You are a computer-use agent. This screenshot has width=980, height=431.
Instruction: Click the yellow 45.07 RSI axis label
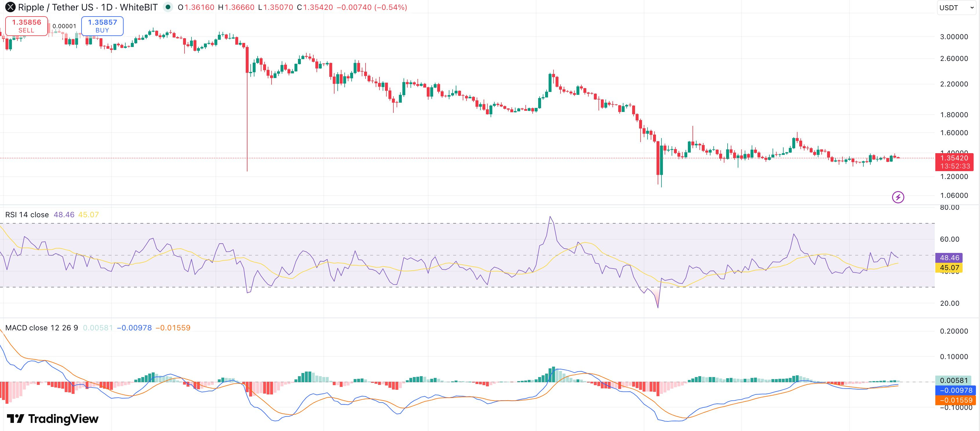[x=949, y=268]
